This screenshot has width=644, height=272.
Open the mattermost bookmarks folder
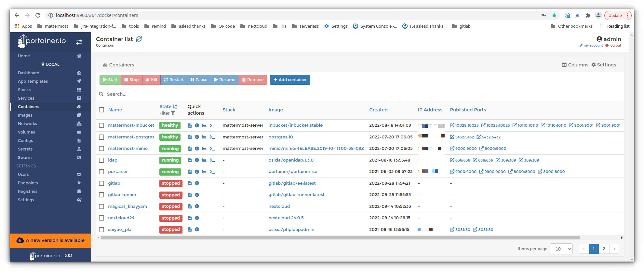(x=53, y=26)
